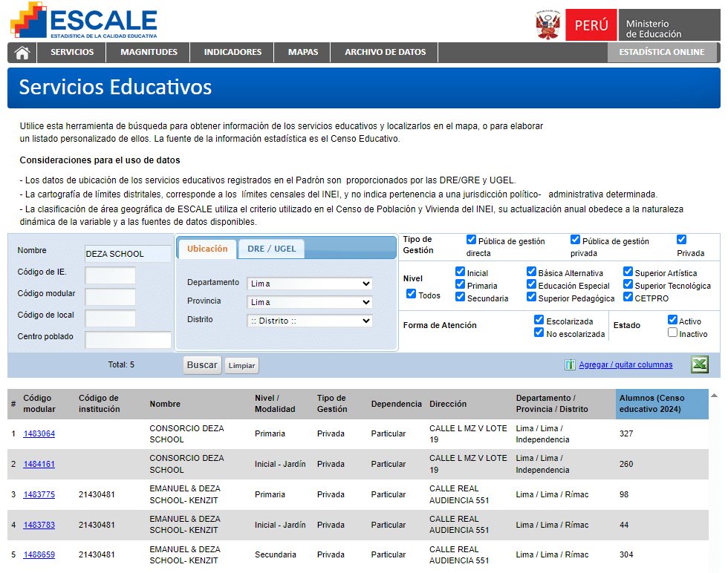Open the MAGNITUDES menu
This screenshot has width=728, height=573.
tap(149, 53)
